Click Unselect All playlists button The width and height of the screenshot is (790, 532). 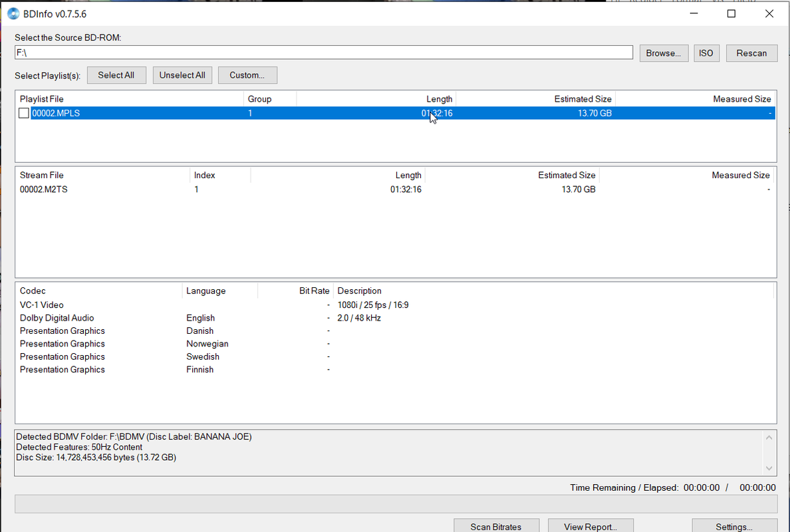click(182, 75)
